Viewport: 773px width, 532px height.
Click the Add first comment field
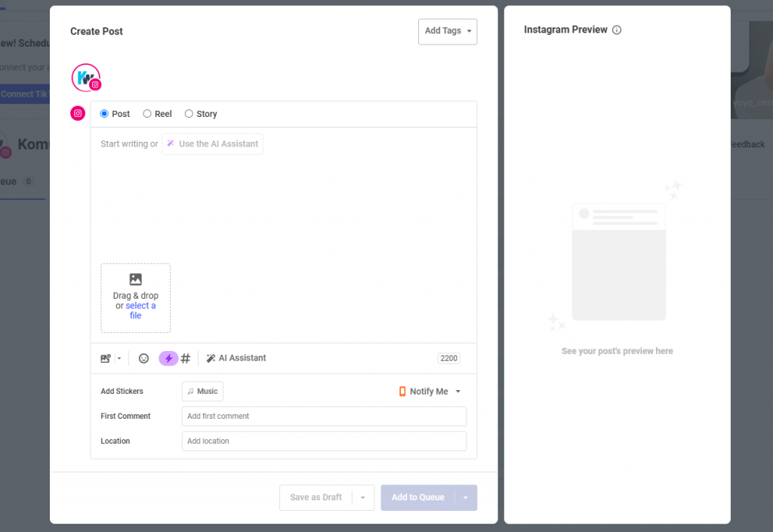(324, 417)
